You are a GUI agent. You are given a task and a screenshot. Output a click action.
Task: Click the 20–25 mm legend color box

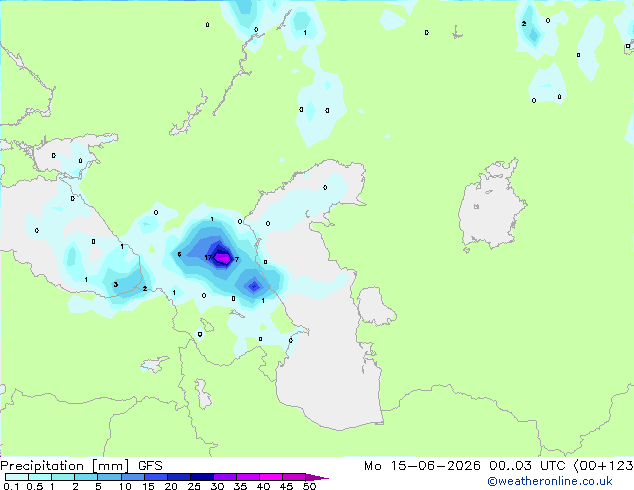point(178,477)
